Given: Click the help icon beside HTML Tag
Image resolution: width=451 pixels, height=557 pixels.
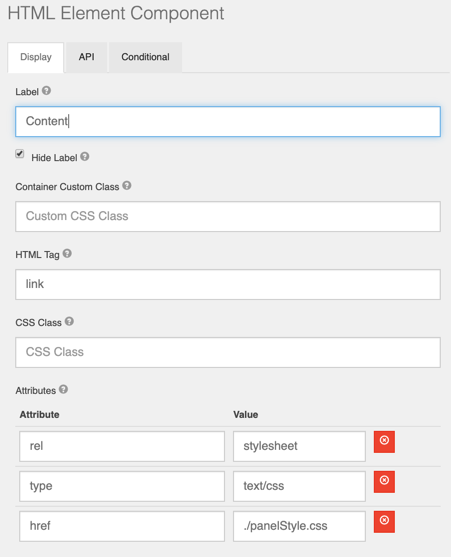Looking at the screenshot, I should [67, 253].
